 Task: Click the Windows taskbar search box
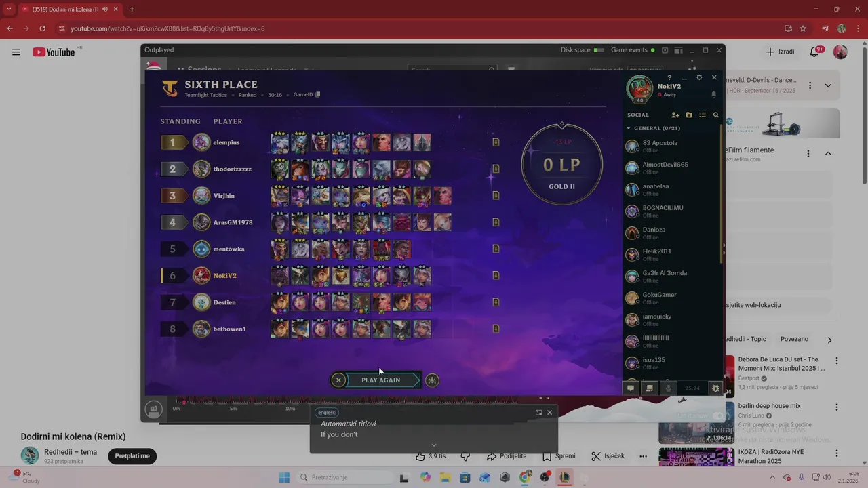(x=344, y=477)
